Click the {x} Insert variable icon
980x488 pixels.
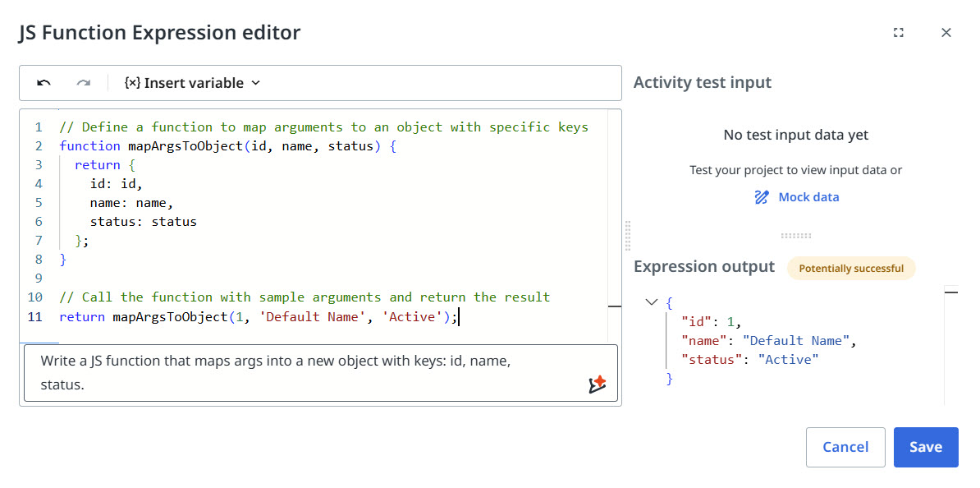tap(131, 82)
